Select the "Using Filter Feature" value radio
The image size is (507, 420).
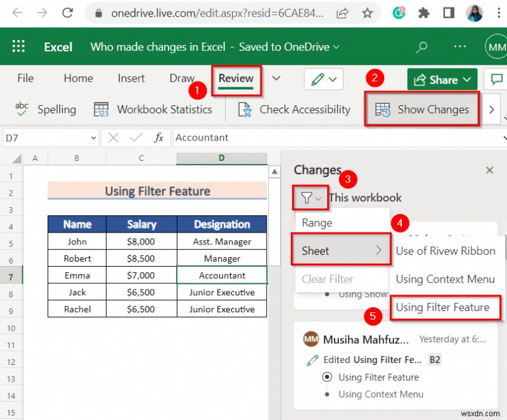[x=327, y=377]
